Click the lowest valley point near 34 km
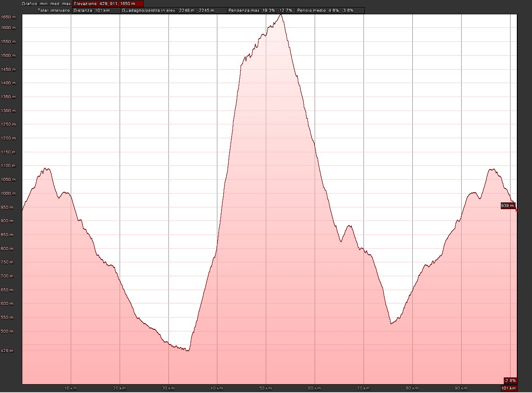 187,350
